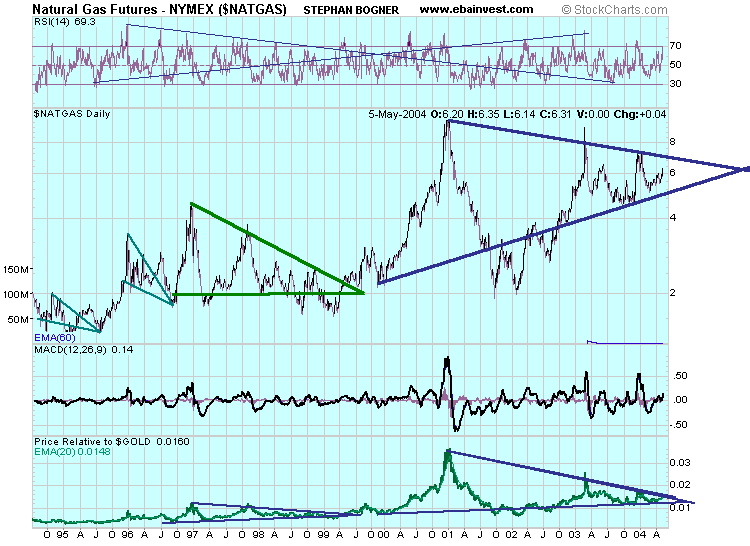Image resolution: width=750 pixels, height=546 pixels.
Task: Click the closing price 'C:6.31'
Action: click(x=555, y=114)
